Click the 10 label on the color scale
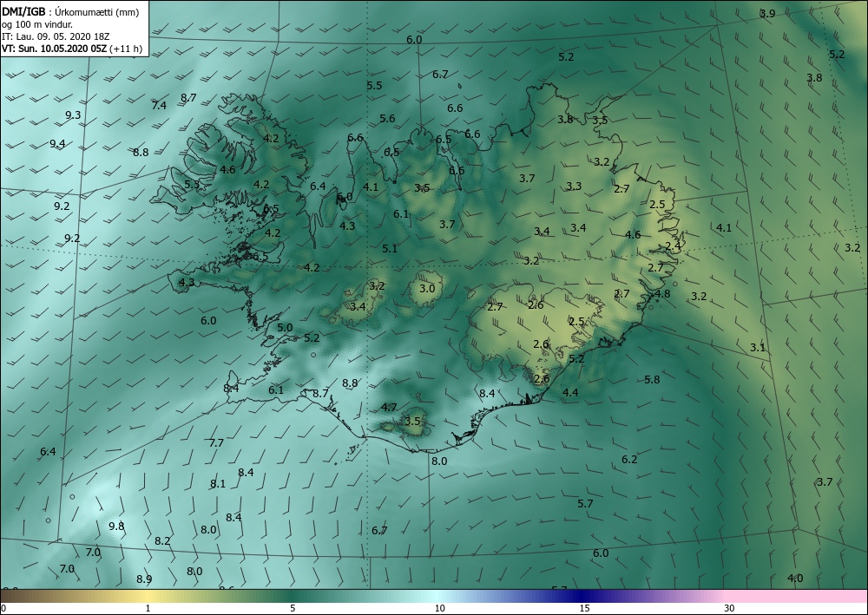 coord(439,608)
